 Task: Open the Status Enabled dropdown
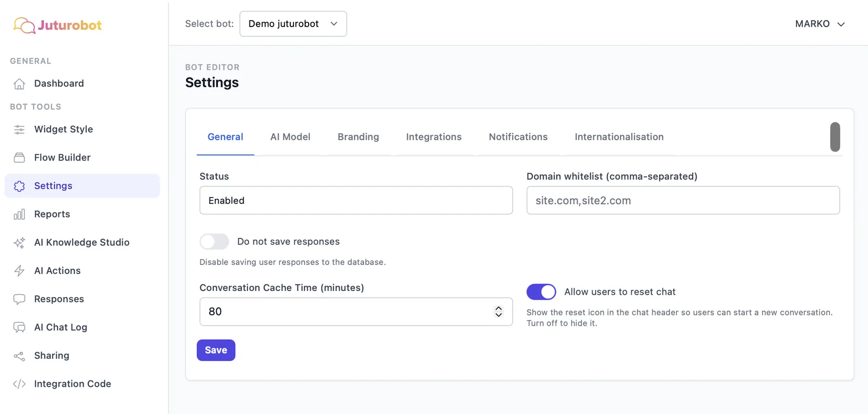click(356, 200)
